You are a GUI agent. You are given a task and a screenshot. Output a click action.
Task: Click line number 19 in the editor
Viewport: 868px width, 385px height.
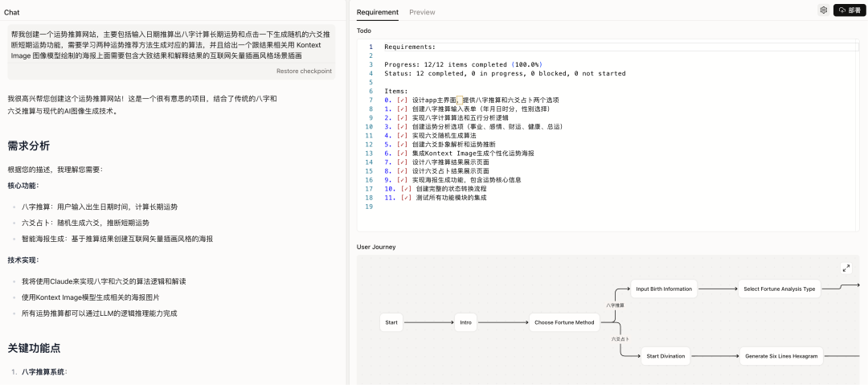pyautogui.click(x=370, y=207)
